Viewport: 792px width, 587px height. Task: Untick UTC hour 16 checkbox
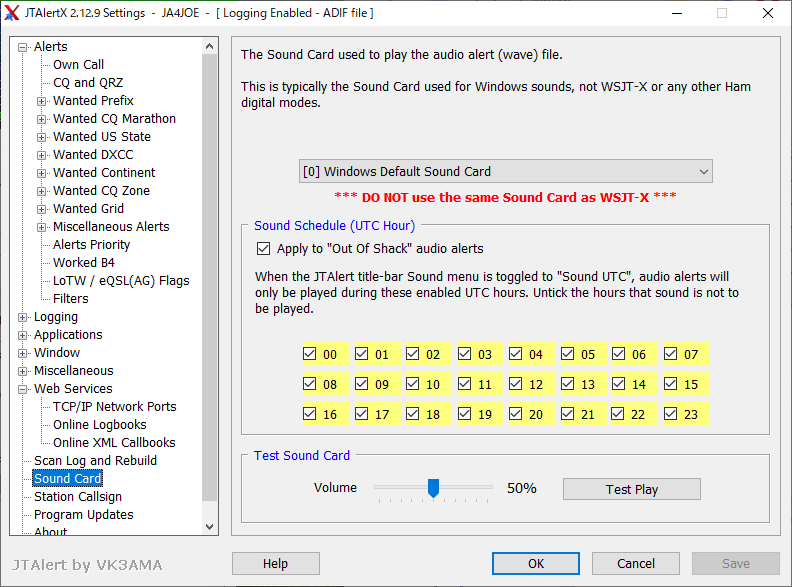[310, 414]
